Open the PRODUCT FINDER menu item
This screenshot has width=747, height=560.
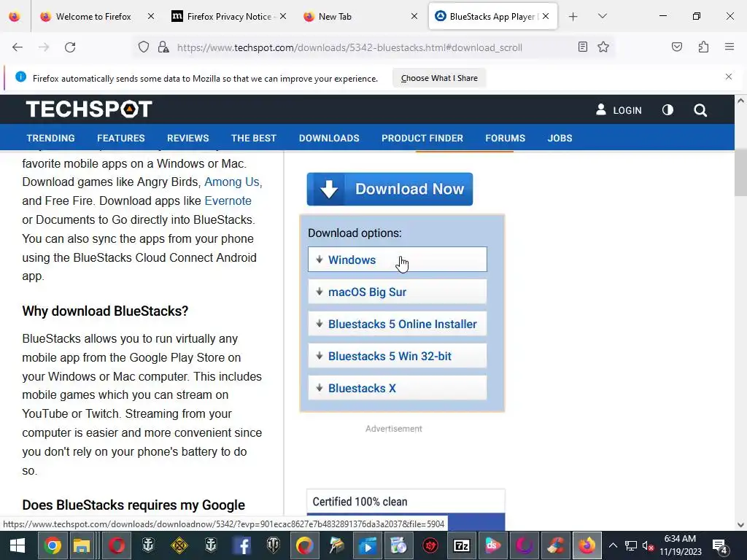pos(422,138)
